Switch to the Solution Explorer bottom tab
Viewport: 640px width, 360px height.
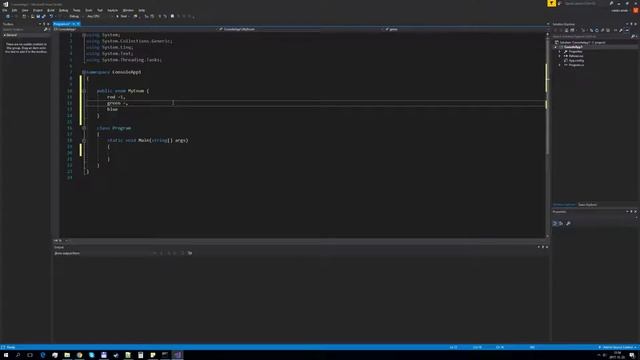pyautogui.click(x=564, y=204)
